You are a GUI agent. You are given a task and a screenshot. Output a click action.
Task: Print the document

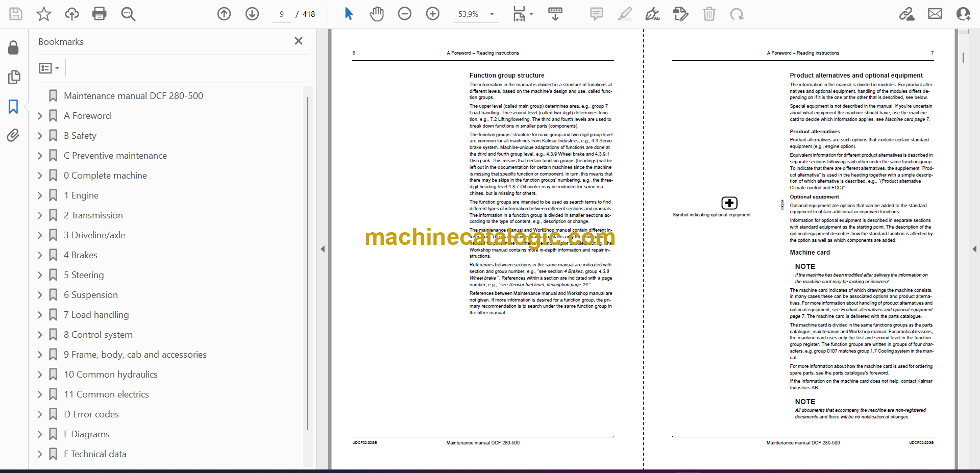100,14
